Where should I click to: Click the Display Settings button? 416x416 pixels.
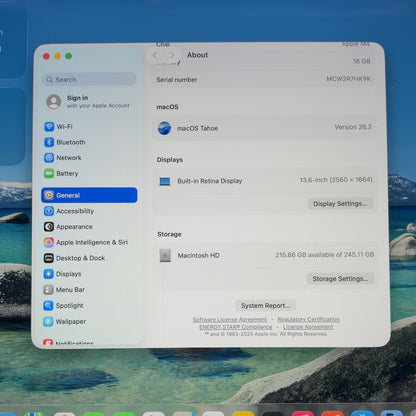point(340,204)
